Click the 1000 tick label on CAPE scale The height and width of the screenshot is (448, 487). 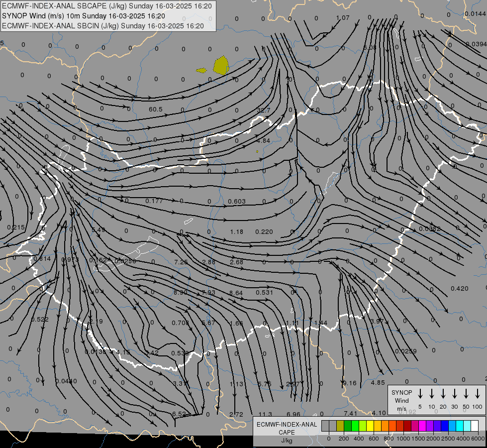[403, 439]
